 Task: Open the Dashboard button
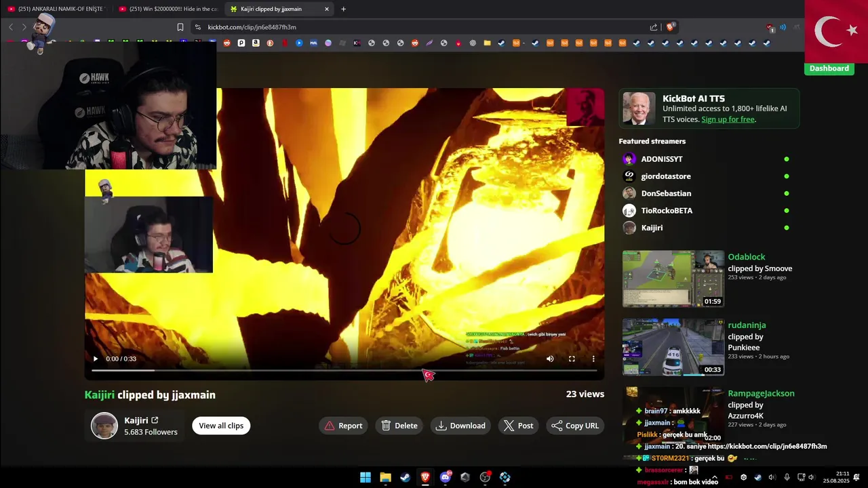[829, 68]
